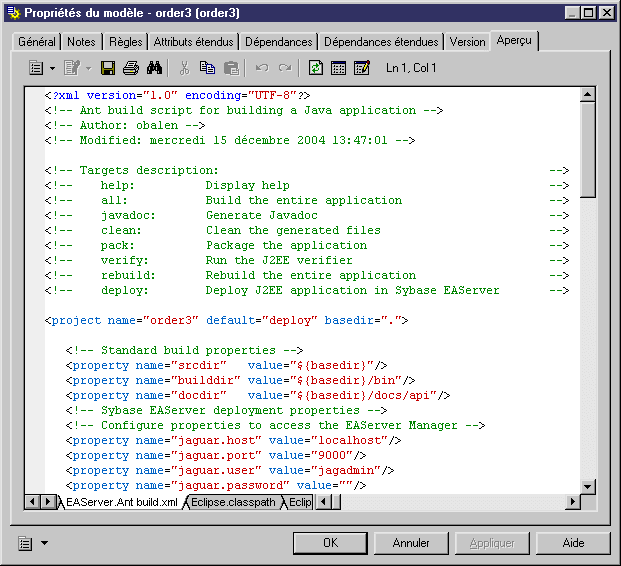Click the Print icon in toolbar
The width and height of the screenshot is (621, 566).
click(x=131, y=68)
